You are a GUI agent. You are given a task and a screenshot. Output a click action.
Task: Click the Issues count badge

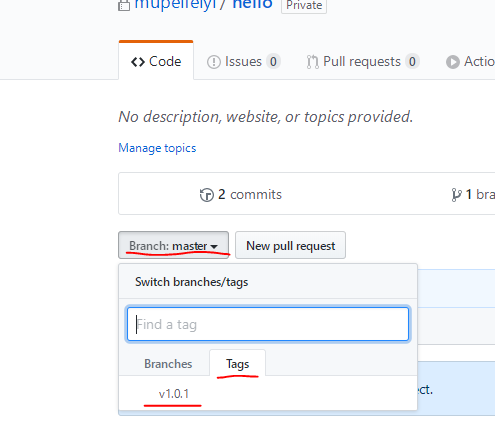(x=273, y=62)
